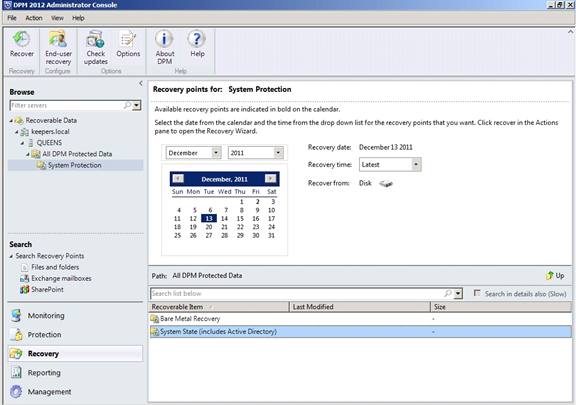Collapse the QUEENS tree node
The width and height of the screenshot is (576, 405).
click(22, 143)
